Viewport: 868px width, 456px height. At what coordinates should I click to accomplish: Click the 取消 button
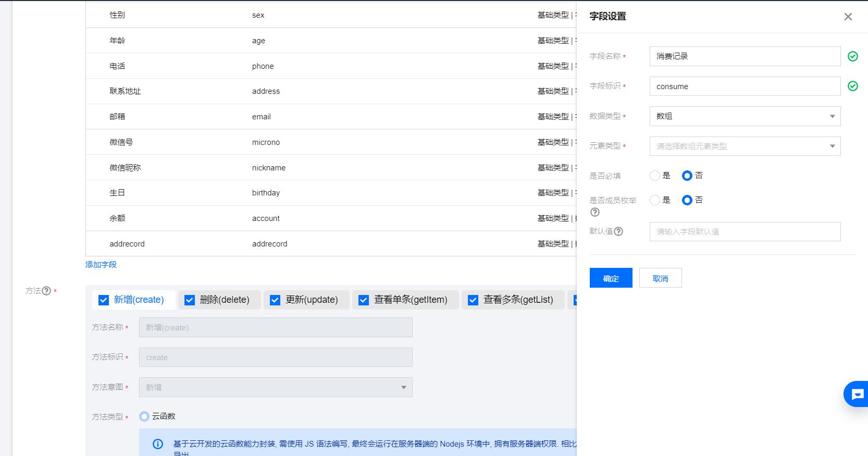click(660, 278)
